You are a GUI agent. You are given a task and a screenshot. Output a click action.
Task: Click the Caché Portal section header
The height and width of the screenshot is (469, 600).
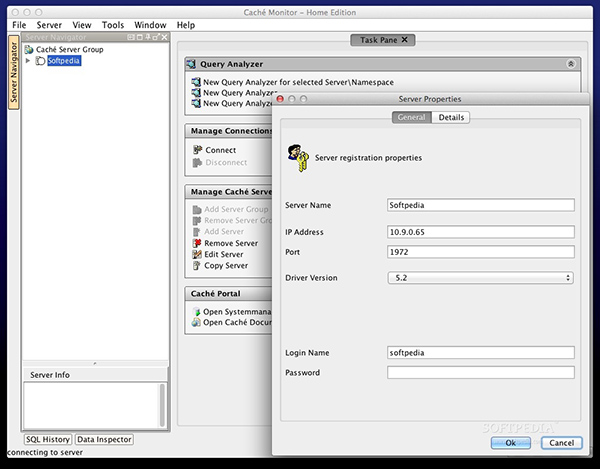coord(229,293)
